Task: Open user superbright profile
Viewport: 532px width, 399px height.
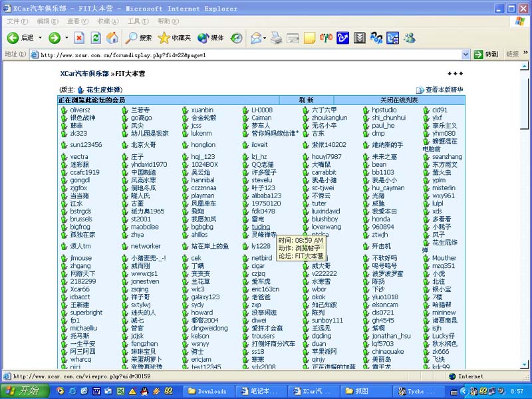Action: tap(86, 313)
